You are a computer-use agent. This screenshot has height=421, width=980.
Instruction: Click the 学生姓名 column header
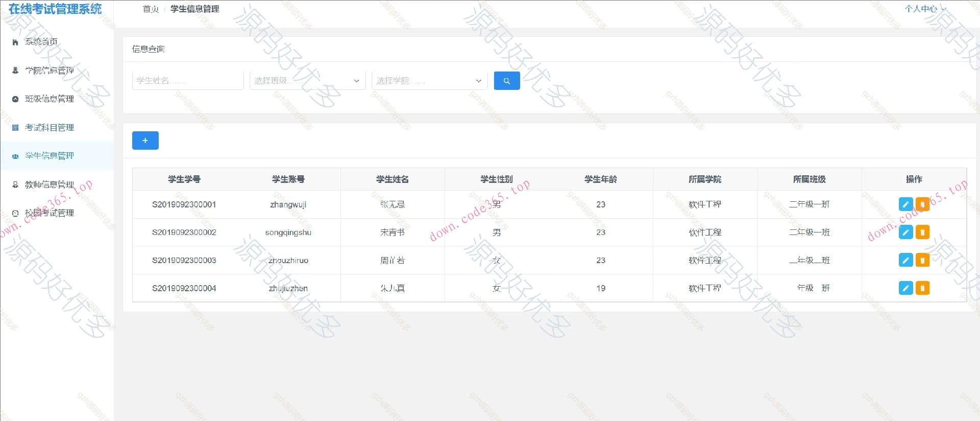(393, 179)
